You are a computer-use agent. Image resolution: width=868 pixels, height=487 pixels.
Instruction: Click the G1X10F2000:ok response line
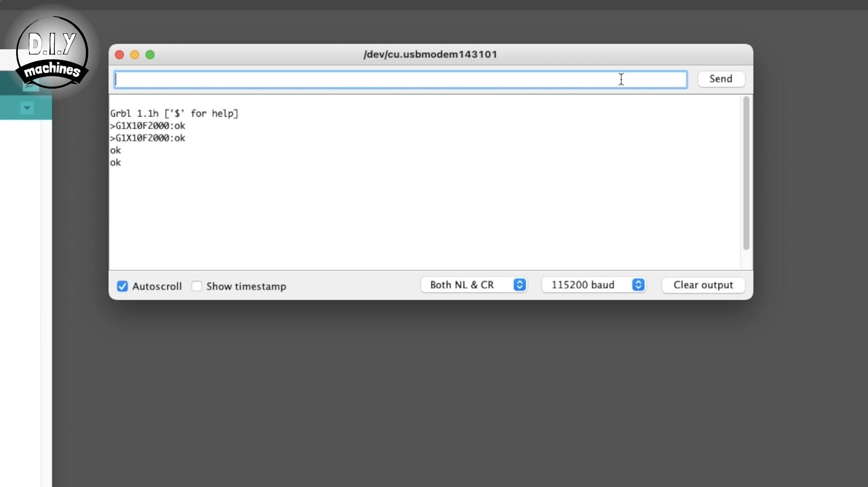pyautogui.click(x=148, y=126)
